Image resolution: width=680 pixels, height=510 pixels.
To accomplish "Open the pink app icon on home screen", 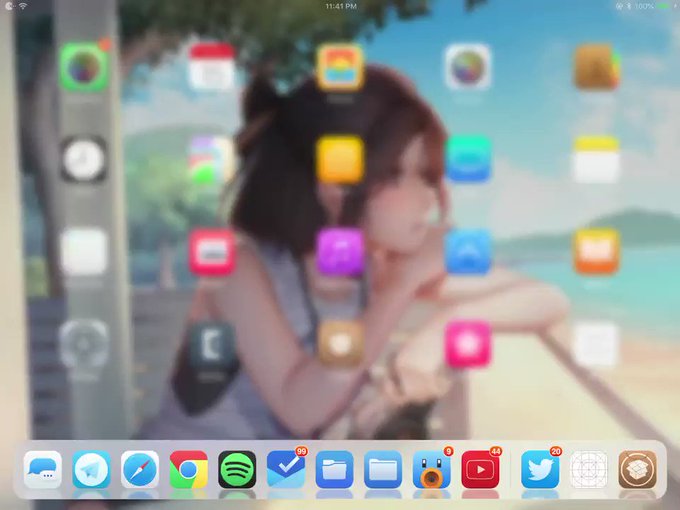I will point(468,345).
